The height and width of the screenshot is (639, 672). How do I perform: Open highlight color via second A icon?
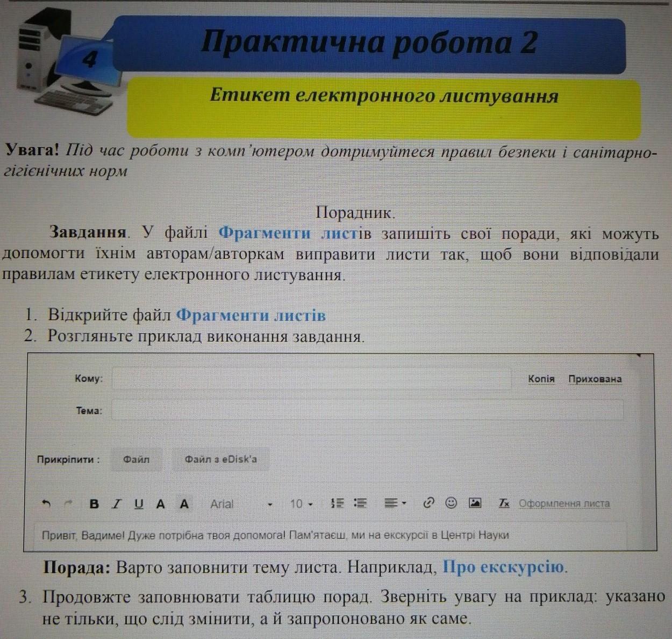tap(184, 504)
